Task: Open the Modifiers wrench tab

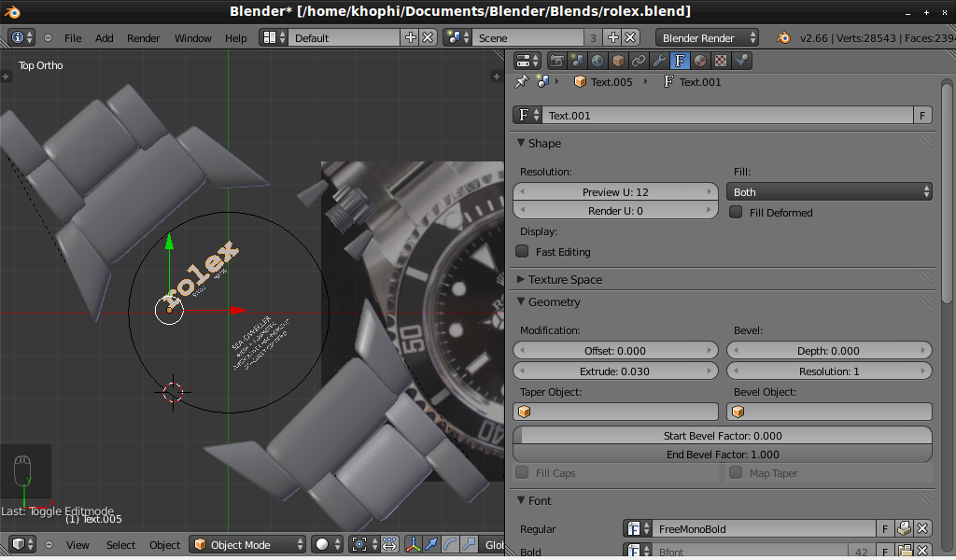Action: 660,61
